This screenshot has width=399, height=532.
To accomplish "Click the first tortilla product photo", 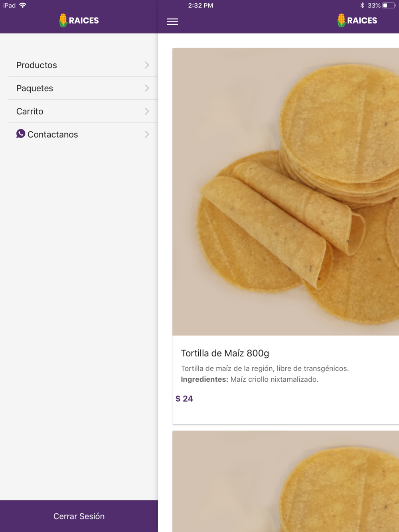I will coord(286,191).
